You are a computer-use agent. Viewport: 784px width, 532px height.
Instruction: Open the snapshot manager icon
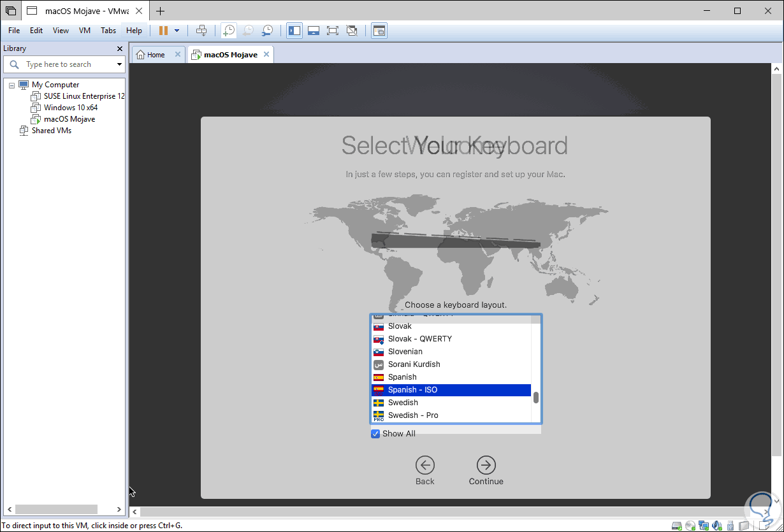point(268,31)
